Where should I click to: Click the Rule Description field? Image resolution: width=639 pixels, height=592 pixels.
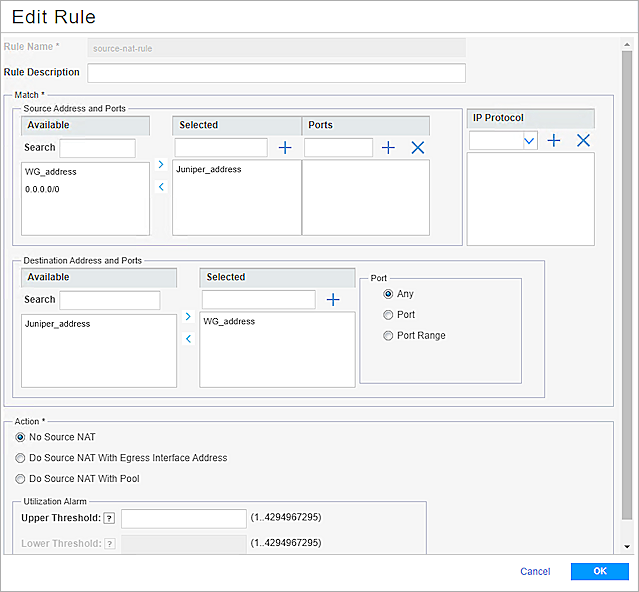[x=276, y=73]
